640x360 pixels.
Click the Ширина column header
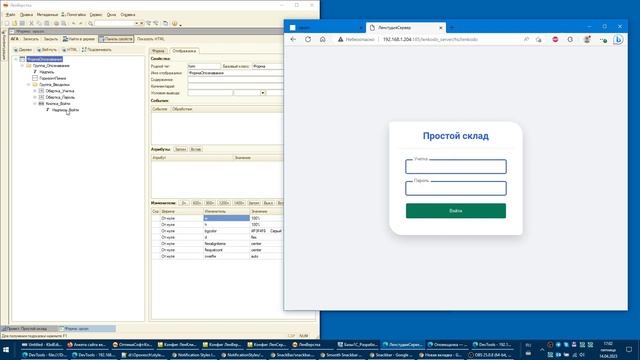coord(181,211)
